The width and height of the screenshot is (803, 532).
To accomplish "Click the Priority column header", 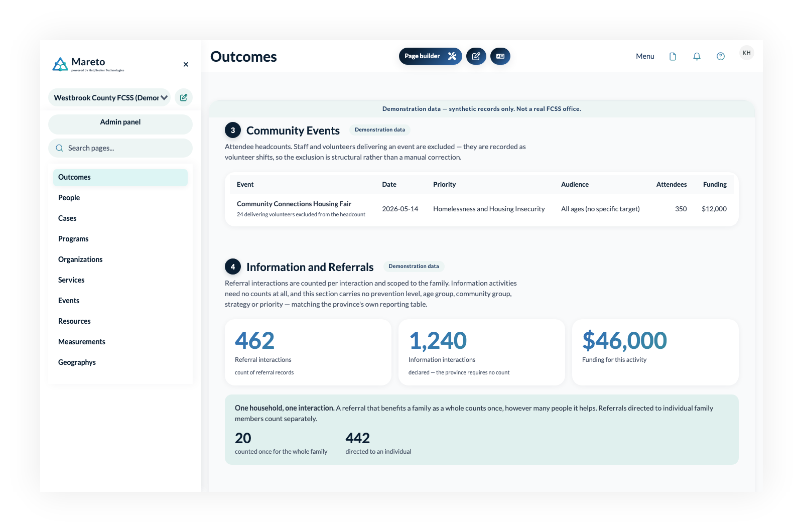I will coord(445,184).
